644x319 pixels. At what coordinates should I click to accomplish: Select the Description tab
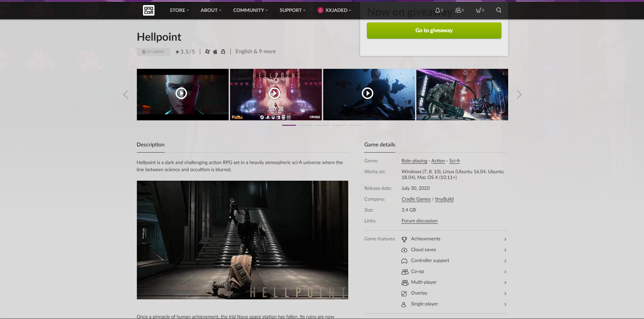coord(151,145)
